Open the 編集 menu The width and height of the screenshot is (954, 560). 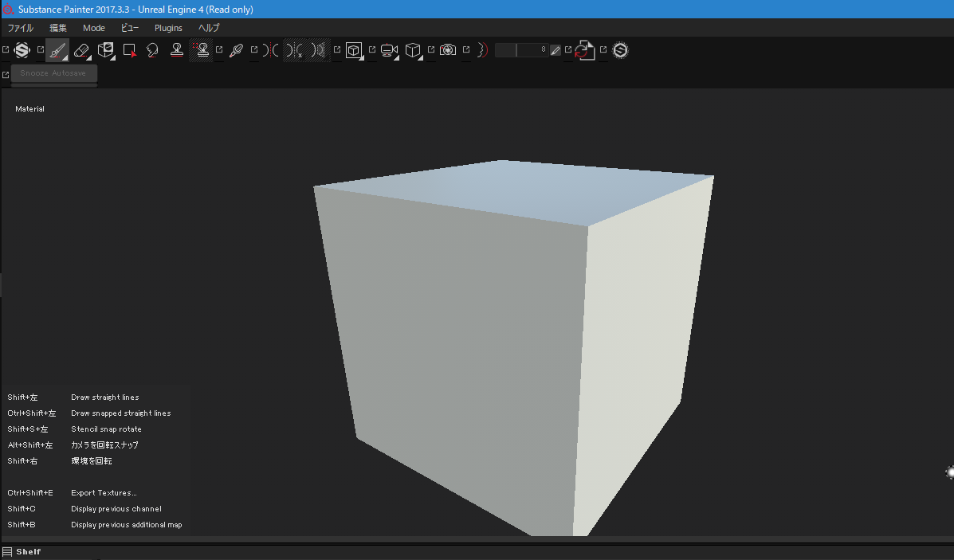[x=58, y=28]
